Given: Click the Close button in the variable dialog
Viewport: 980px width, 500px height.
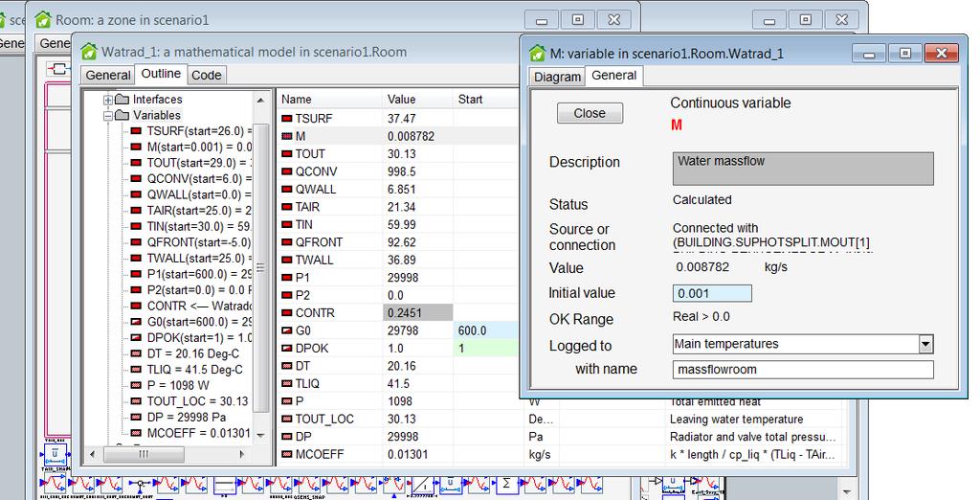Looking at the screenshot, I should click(x=590, y=113).
